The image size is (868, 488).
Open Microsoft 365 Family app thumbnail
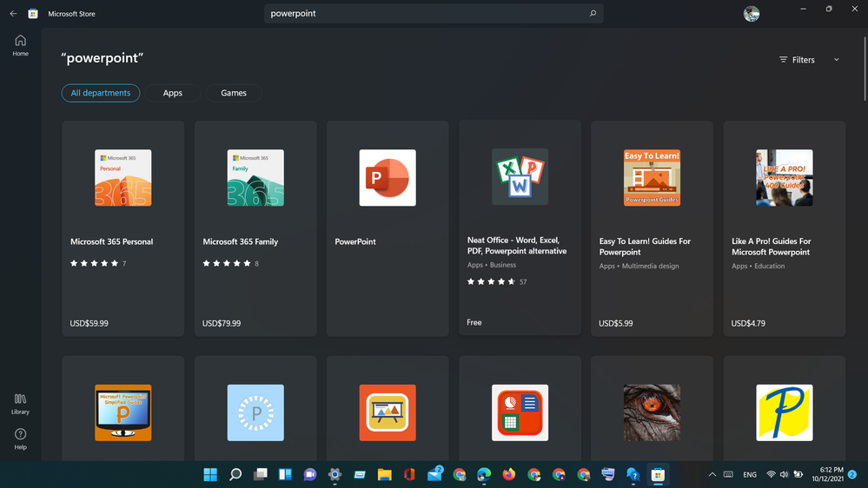255,178
